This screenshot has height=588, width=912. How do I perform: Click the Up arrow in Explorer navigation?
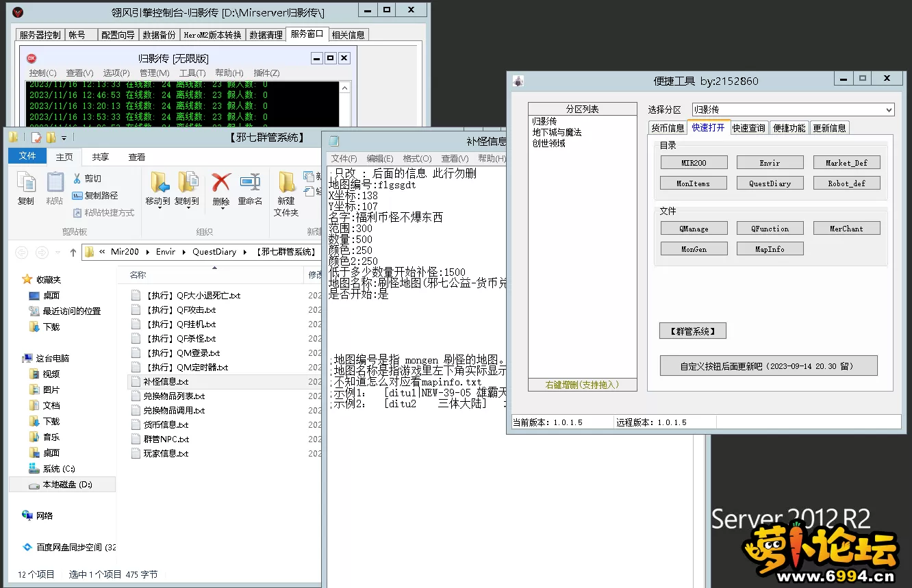click(x=73, y=252)
